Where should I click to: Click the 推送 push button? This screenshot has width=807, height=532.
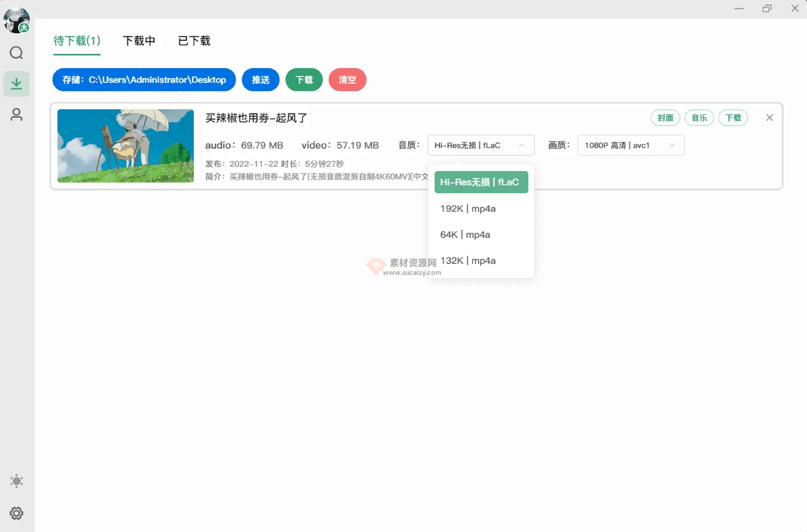click(x=260, y=80)
